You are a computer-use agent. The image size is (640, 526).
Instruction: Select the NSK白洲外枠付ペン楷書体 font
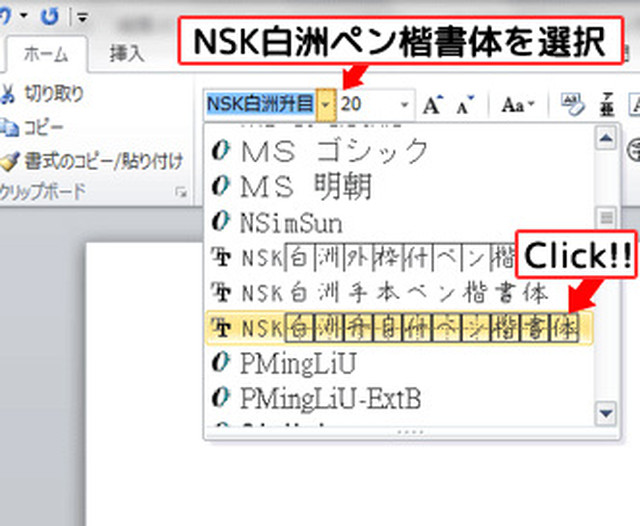360,257
